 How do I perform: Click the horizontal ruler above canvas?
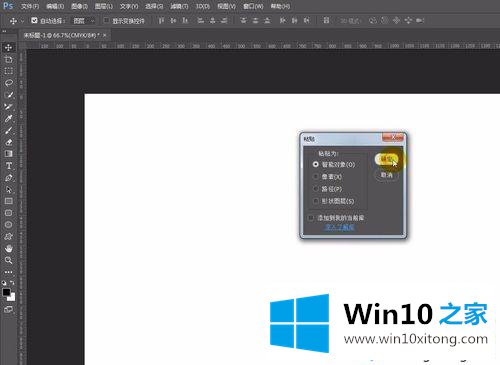coord(263,46)
